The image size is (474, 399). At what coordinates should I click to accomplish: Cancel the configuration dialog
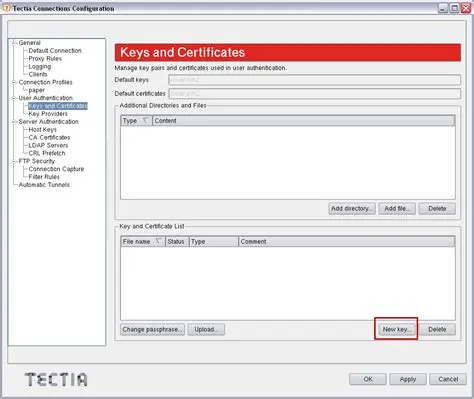448,379
